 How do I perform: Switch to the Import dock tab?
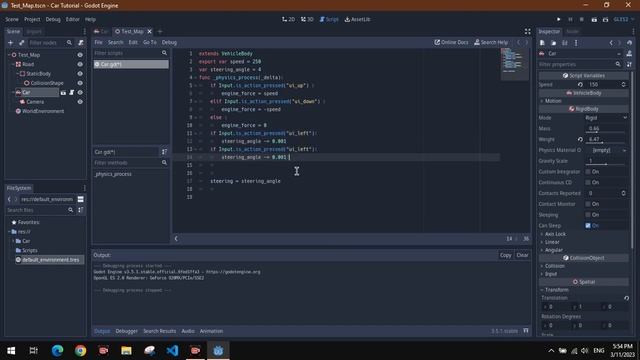coord(34,31)
